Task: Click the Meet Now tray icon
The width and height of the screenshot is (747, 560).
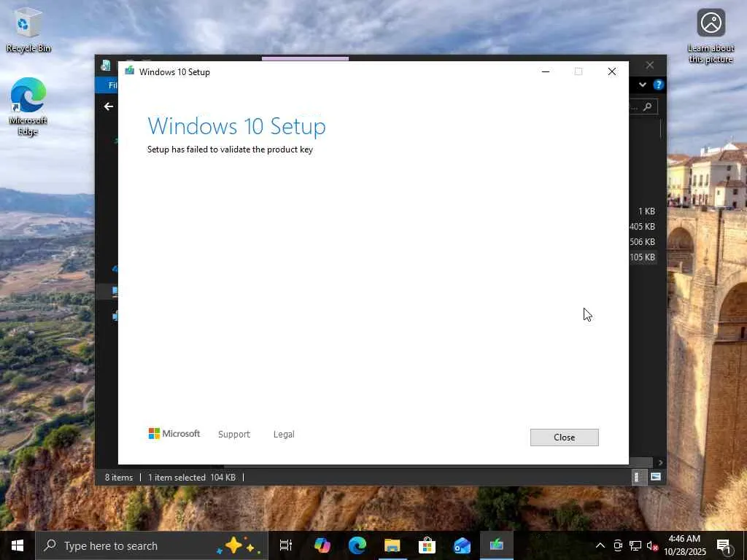Action: [618, 545]
